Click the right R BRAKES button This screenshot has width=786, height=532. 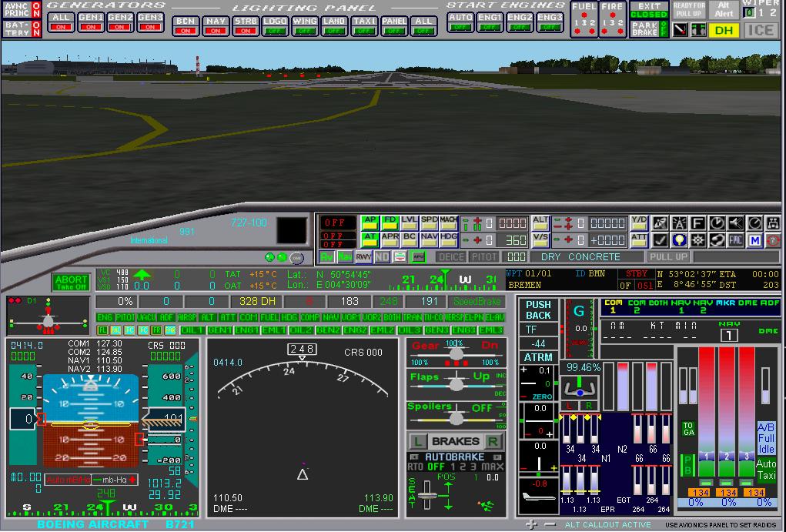click(493, 441)
